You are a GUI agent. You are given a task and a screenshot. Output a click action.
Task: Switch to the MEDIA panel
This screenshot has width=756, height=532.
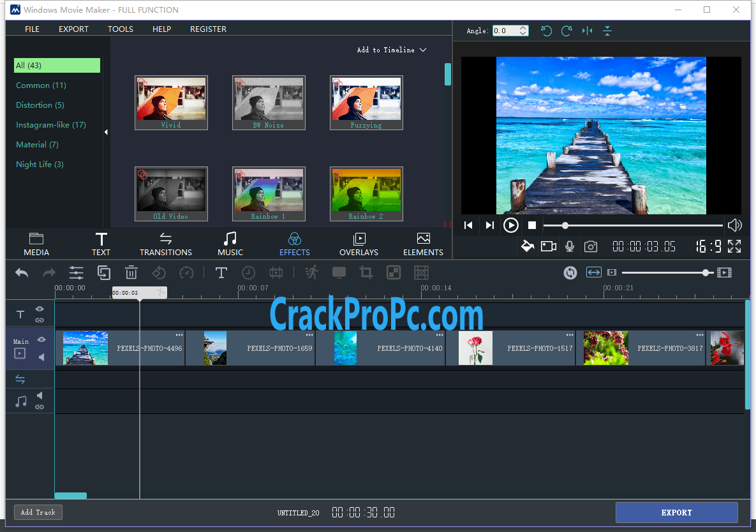coord(36,244)
